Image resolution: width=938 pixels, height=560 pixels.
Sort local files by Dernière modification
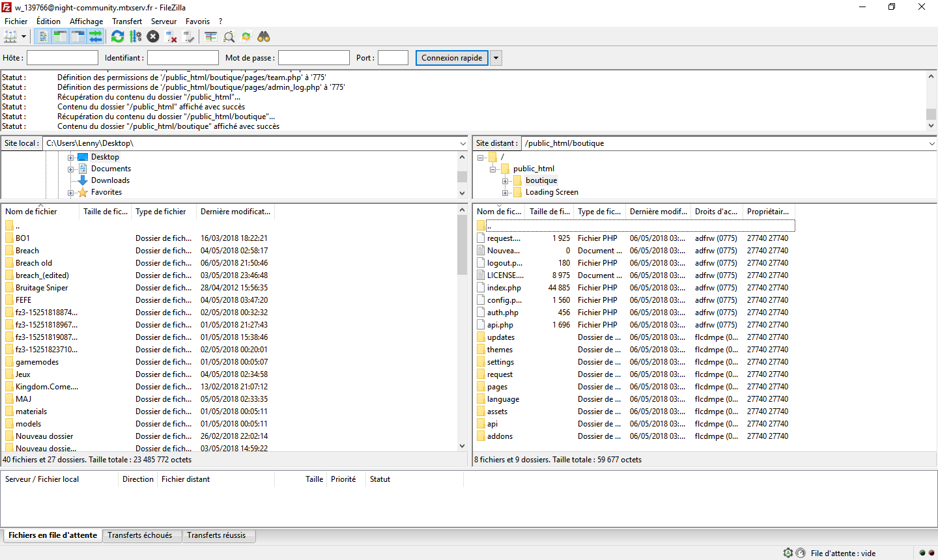coord(235,212)
